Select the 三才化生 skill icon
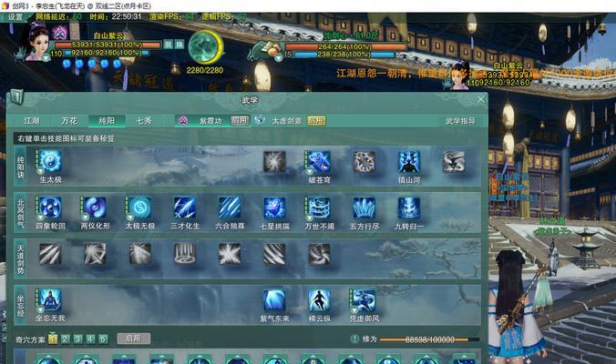The width and height of the screenshot is (616, 364). point(185,207)
